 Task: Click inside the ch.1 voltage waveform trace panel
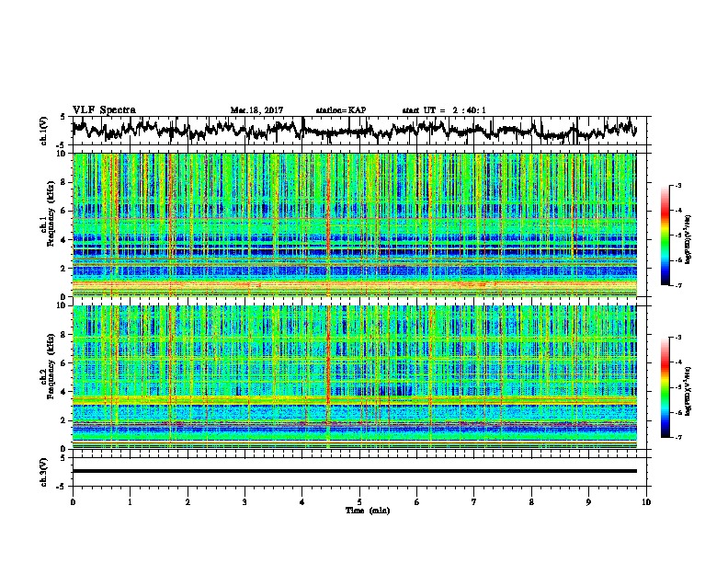click(361, 131)
